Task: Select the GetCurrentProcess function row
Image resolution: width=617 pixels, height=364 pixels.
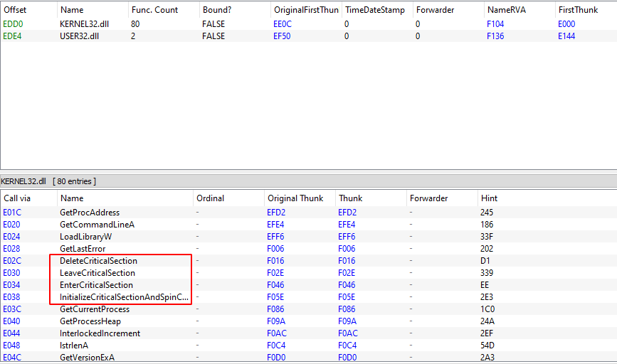Action: (x=309, y=309)
